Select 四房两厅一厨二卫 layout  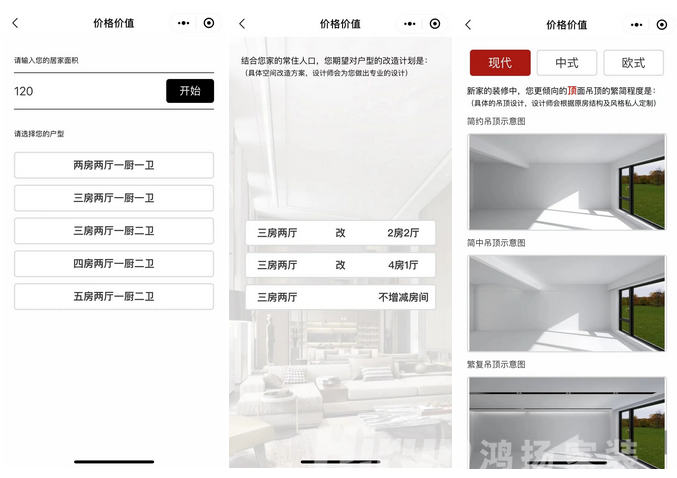pyautogui.click(x=114, y=263)
